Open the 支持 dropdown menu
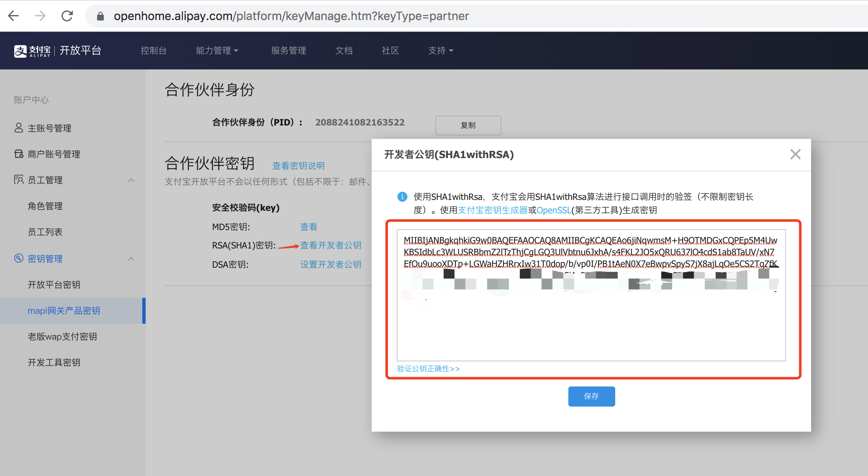Image resolution: width=868 pixels, height=476 pixels. tap(440, 51)
